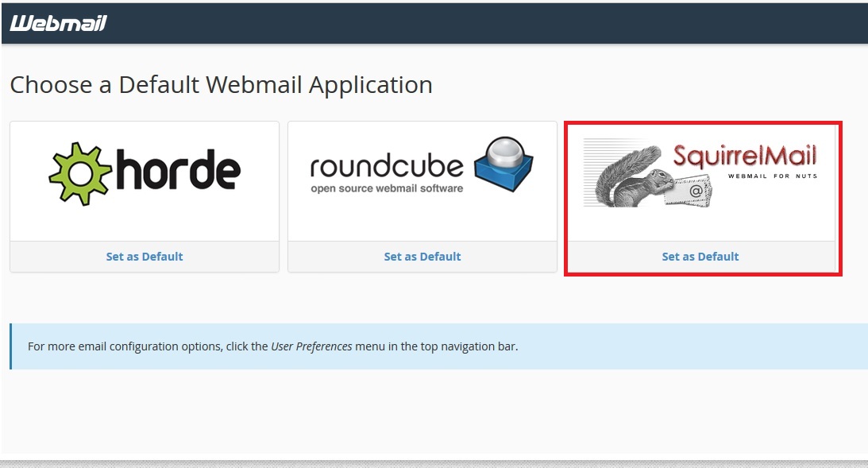The width and height of the screenshot is (868, 468).
Task: Click the 'roundcube' wordmark text
Action: (387, 166)
